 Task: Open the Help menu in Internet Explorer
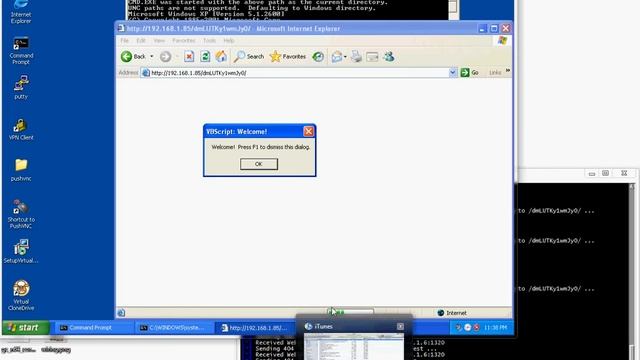229,40
